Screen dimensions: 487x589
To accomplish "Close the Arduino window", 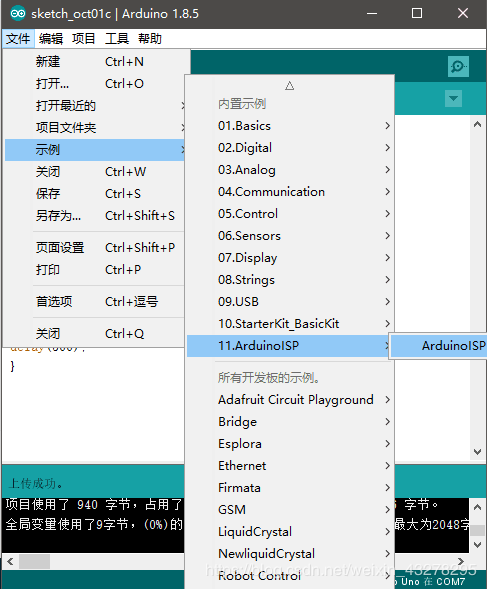I will coord(463,14).
